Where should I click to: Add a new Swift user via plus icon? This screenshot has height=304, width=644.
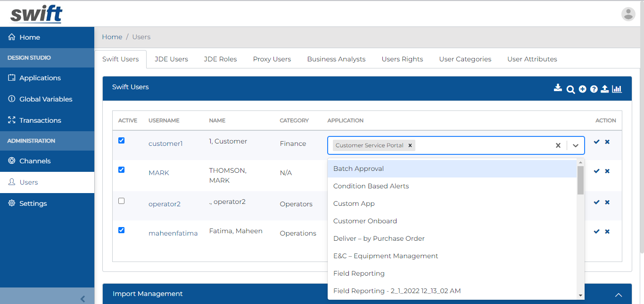tap(582, 89)
